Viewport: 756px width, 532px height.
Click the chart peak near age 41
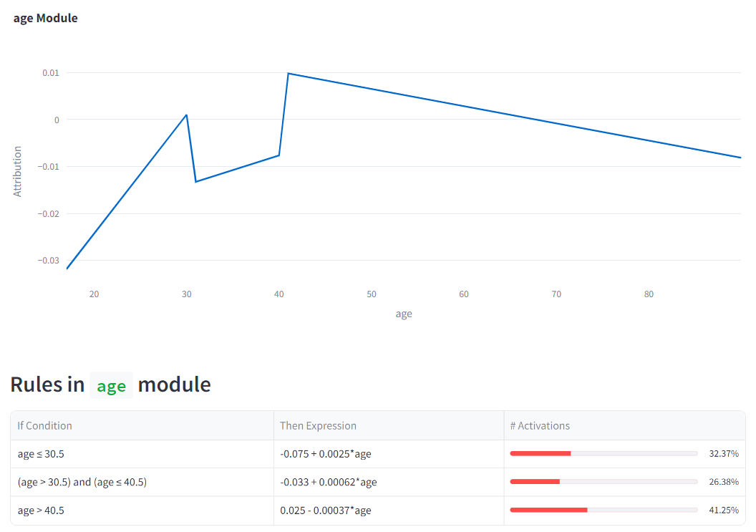click(x=289, y=73)
